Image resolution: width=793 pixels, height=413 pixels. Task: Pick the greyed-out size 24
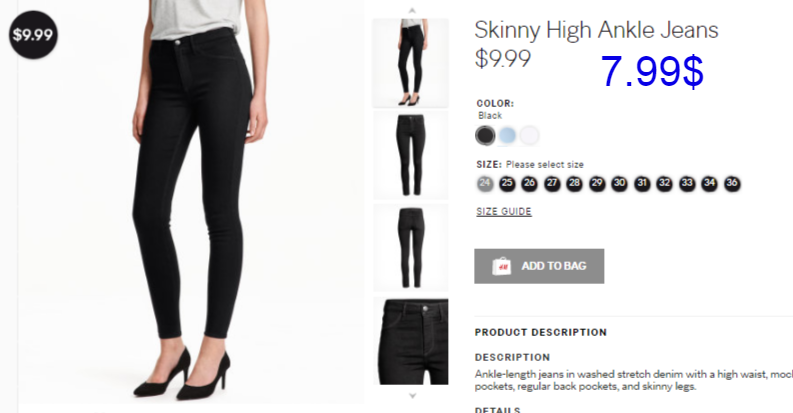click(x=485, y=183)
